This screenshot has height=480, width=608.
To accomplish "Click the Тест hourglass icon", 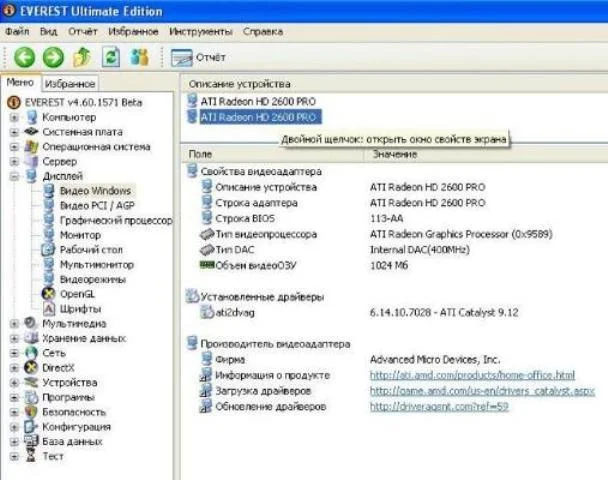I will pos(31,456).
